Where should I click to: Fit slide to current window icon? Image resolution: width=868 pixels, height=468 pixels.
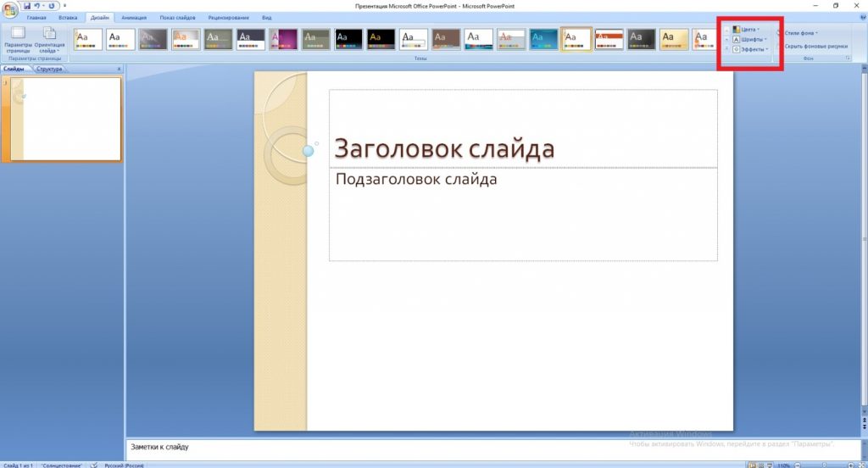[x=862, y=465]
